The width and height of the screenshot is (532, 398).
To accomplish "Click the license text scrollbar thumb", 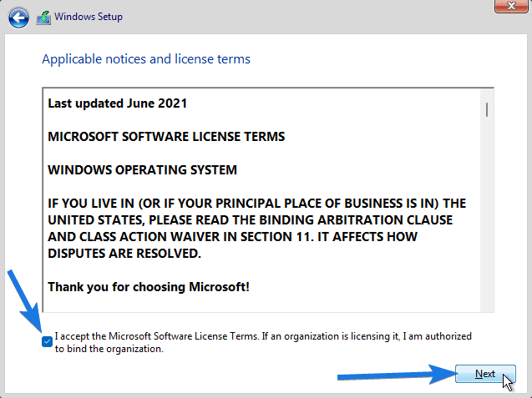I will pyautogui.click(x=487, y=110).
